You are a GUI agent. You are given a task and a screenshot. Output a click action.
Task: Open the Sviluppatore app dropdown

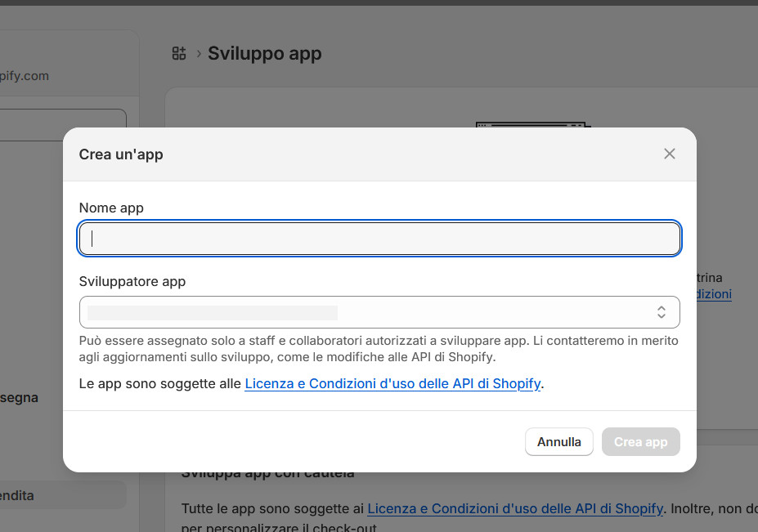[x=379, y=312]
